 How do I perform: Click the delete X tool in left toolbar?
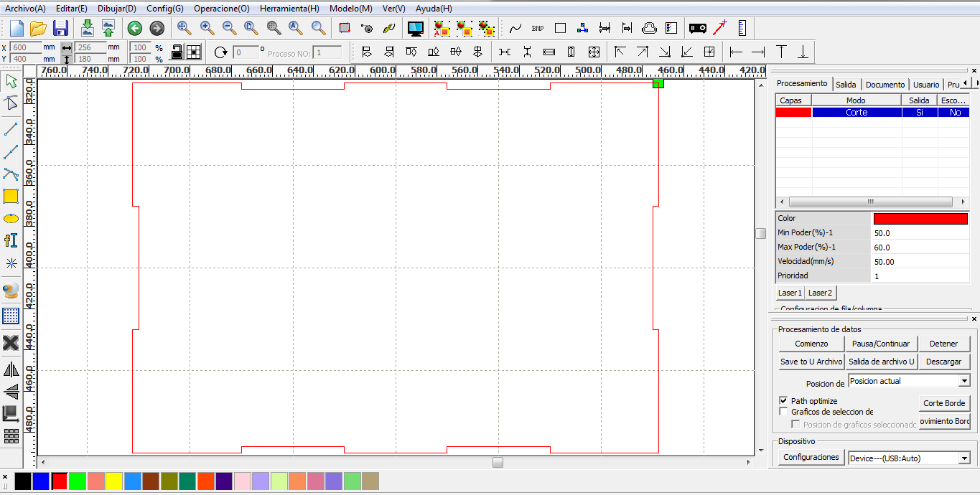[x=11, y=342]
